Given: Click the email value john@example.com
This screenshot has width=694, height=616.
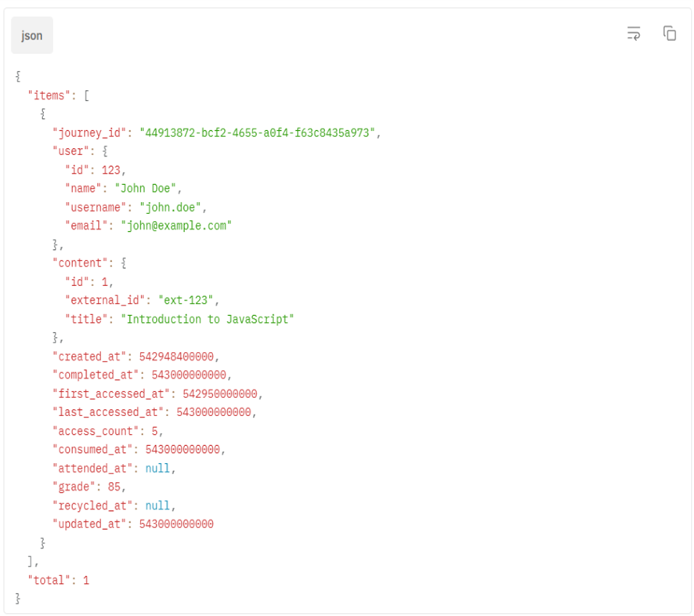Looking at the screenshot, I should coord(176,226).
